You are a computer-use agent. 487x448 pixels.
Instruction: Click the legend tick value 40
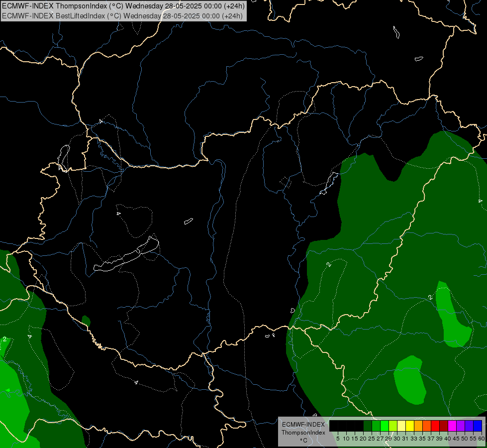(448, 439)
